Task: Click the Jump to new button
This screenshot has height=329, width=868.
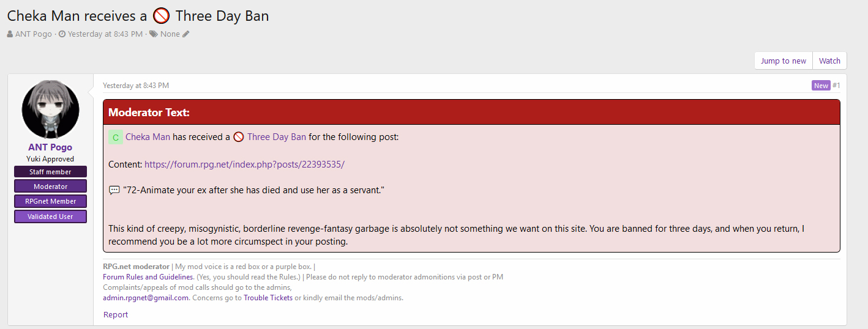Action: [x=784, y=61]
